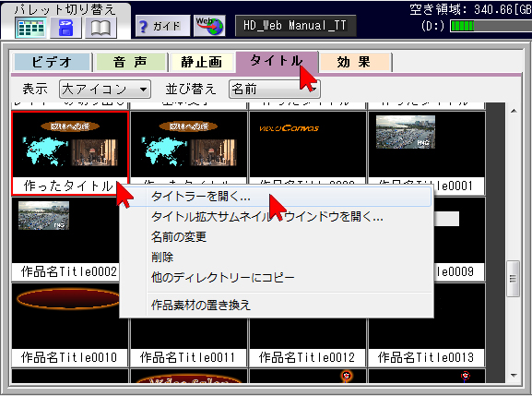Select the 作品名Title0010 thumbnail

[69, 324]
